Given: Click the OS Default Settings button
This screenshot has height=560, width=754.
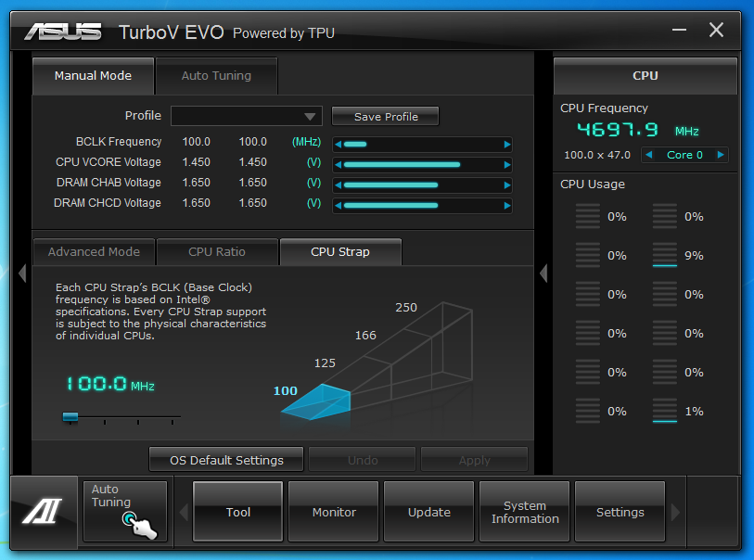Looking at the screenshot, I should [226, 460].
